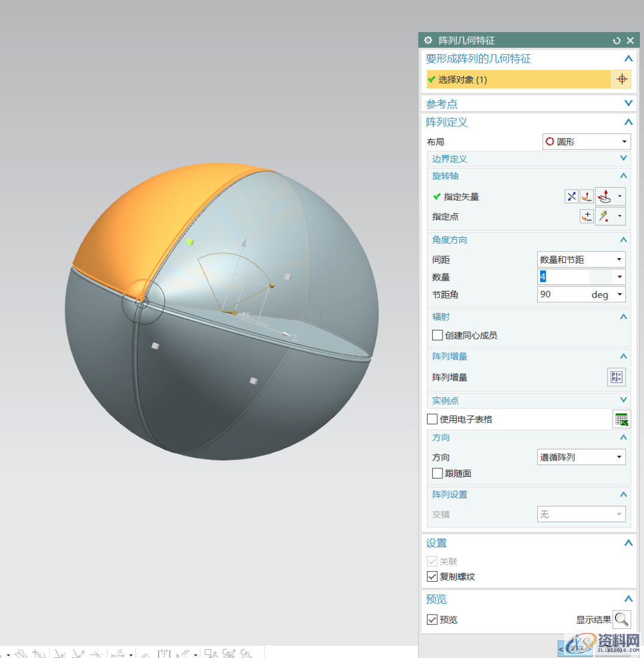Enable 创建同心成员 checkbox

point(438,336)
